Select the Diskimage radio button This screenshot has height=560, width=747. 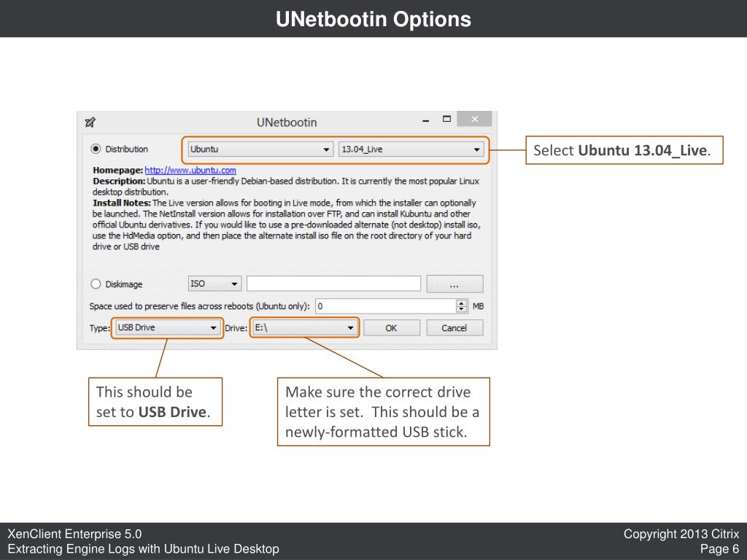click(96, 284)
